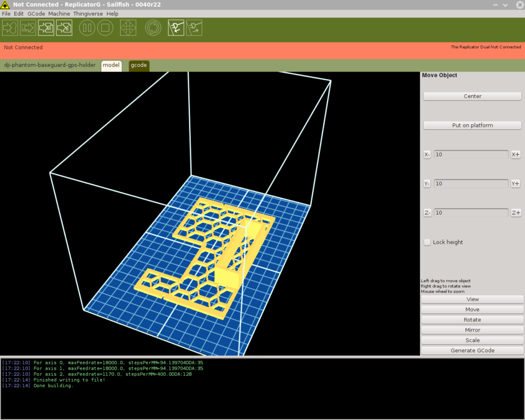The image size is (525, 420).
Task: Click 'The Replicator Dual Not Connected' text
Action: [486, 47]
